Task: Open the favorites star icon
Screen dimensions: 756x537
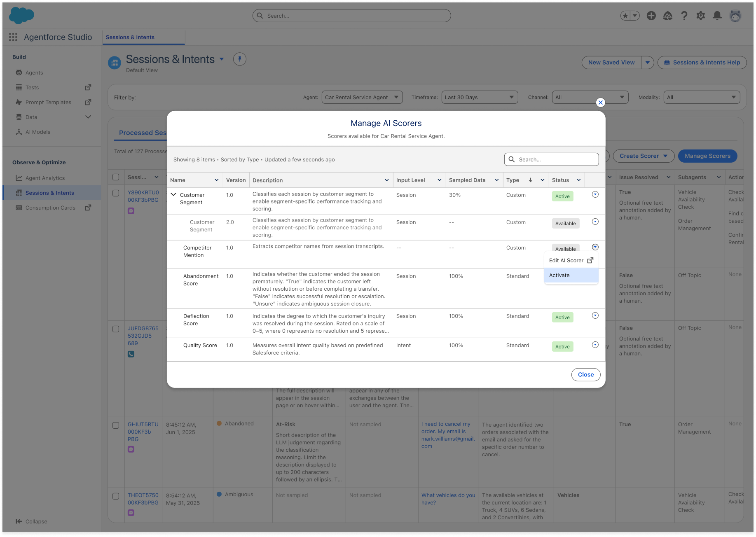Action: [x=626, y=16]
